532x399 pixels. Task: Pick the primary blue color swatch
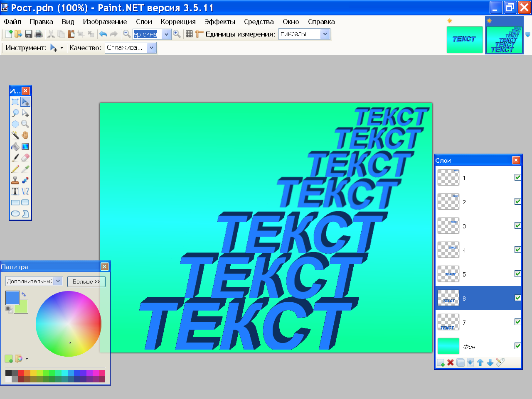[12, 298]
